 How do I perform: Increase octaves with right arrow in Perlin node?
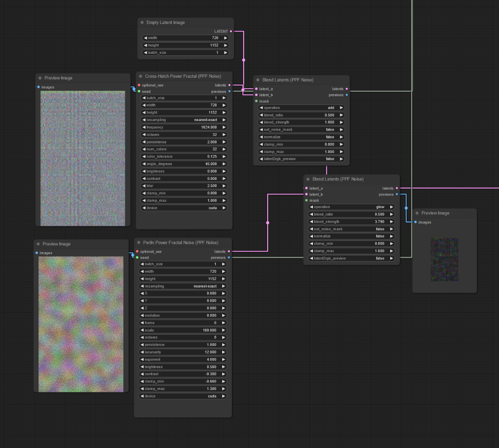pos(223,337)
